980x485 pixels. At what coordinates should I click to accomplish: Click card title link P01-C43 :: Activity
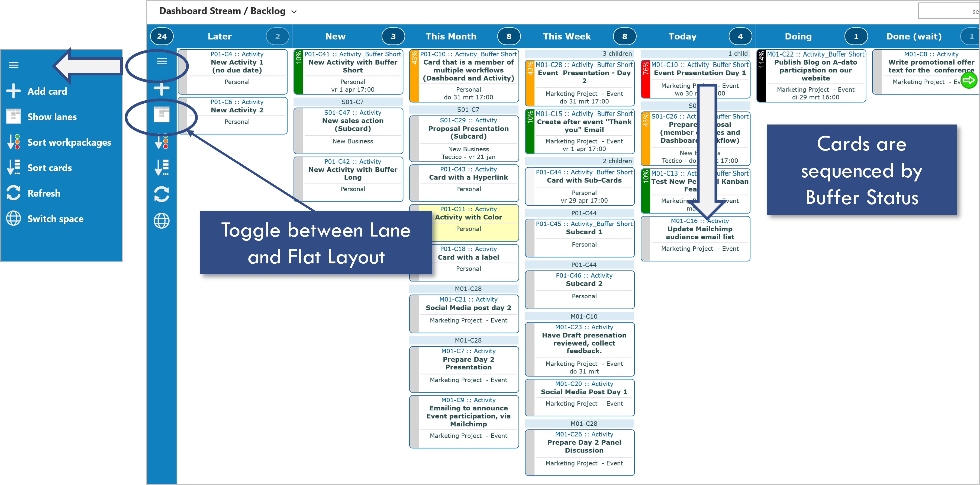(468, 169)
